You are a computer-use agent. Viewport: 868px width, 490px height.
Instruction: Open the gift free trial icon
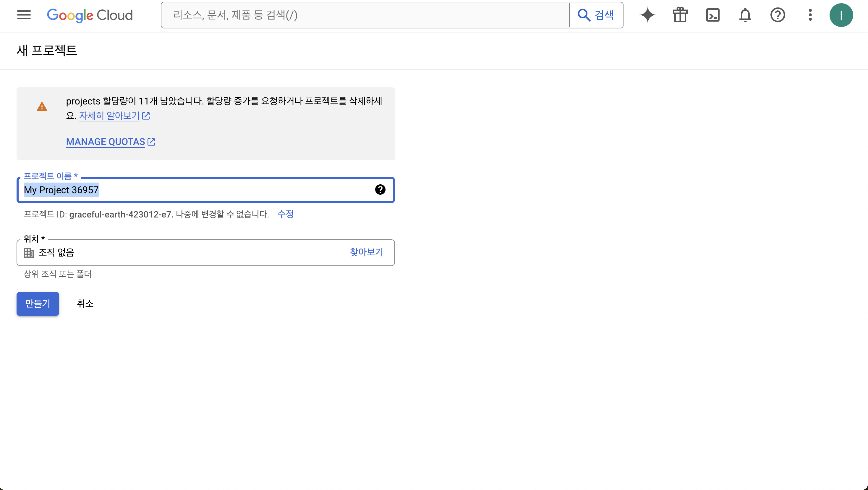pos(680,15)
